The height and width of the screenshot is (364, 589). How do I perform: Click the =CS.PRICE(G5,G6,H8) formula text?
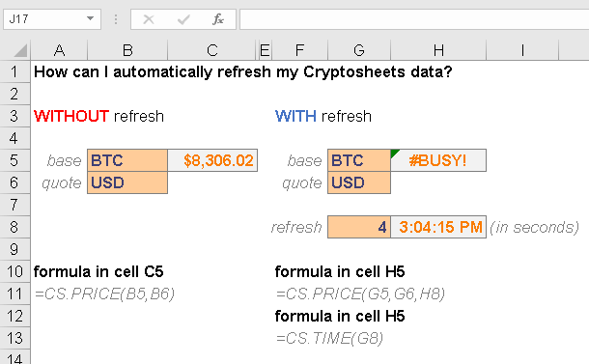coord(360,294)
